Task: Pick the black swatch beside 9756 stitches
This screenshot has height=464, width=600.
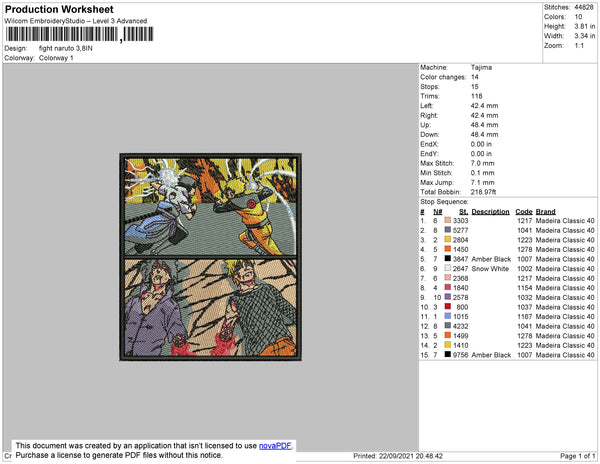Action: pyautogui.click(x=448, y=355)
